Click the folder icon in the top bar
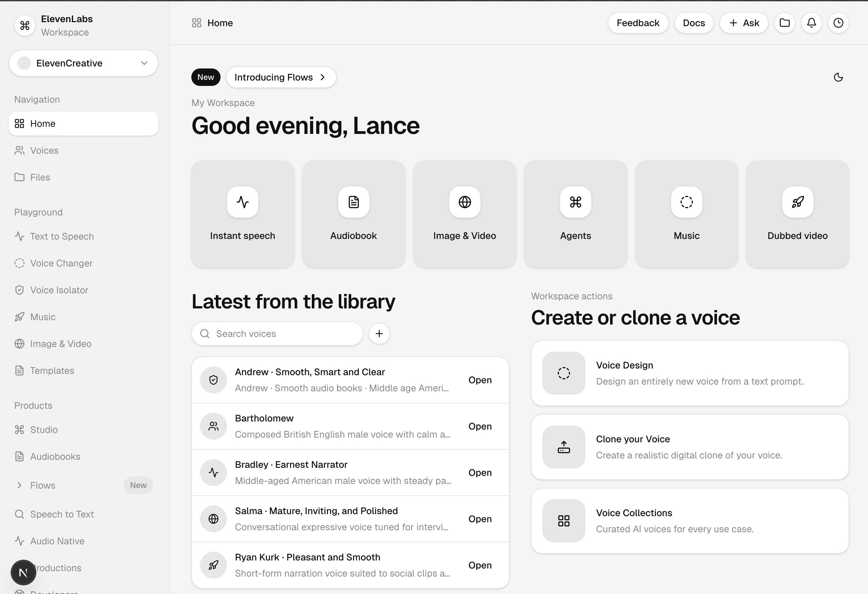The height and width of the screenshot is (594, 868). (784, 23)
